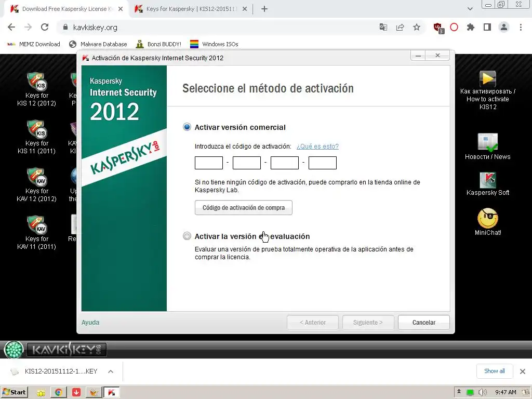
Task: Toggle the browser side panel icon
Action: [487, 27]
